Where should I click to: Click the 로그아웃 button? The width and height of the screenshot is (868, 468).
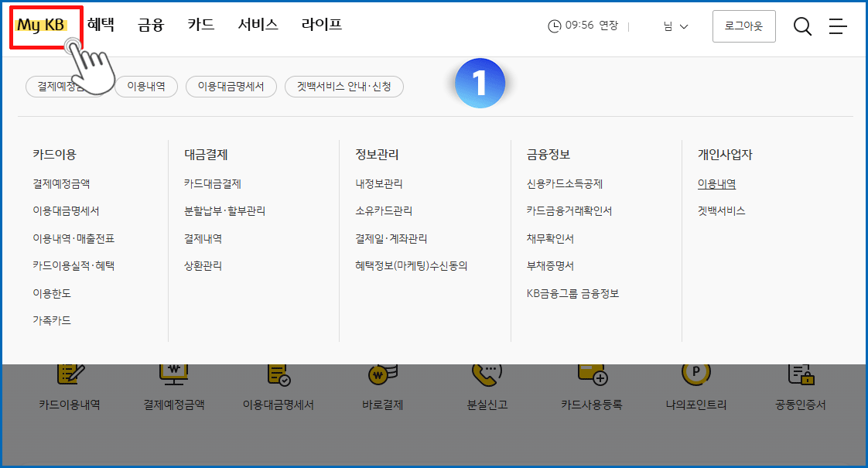[744, 26]
